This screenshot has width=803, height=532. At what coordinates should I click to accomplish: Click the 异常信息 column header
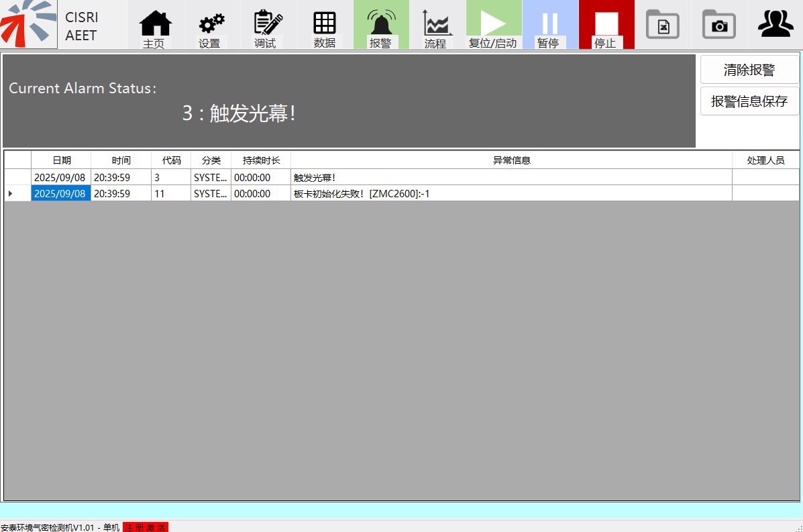point(512,160)
